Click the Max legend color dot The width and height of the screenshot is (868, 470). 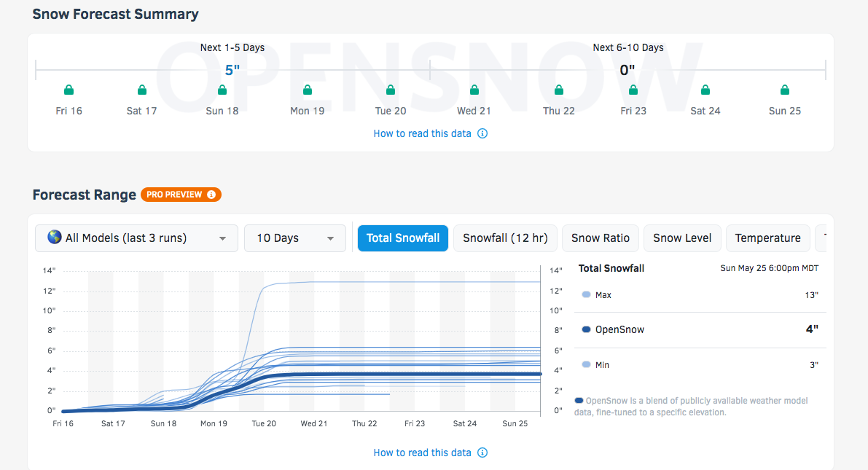tap(586, 294)
